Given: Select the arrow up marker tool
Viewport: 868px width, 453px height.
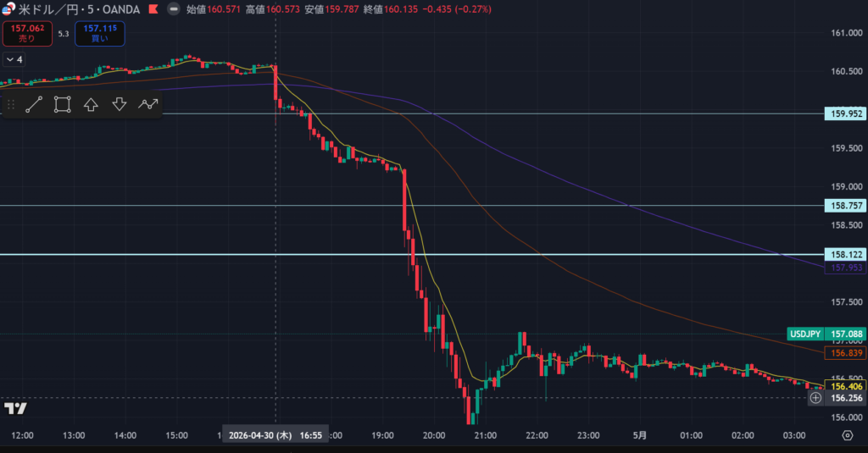Looking at the screenshot, I should 91,104.
